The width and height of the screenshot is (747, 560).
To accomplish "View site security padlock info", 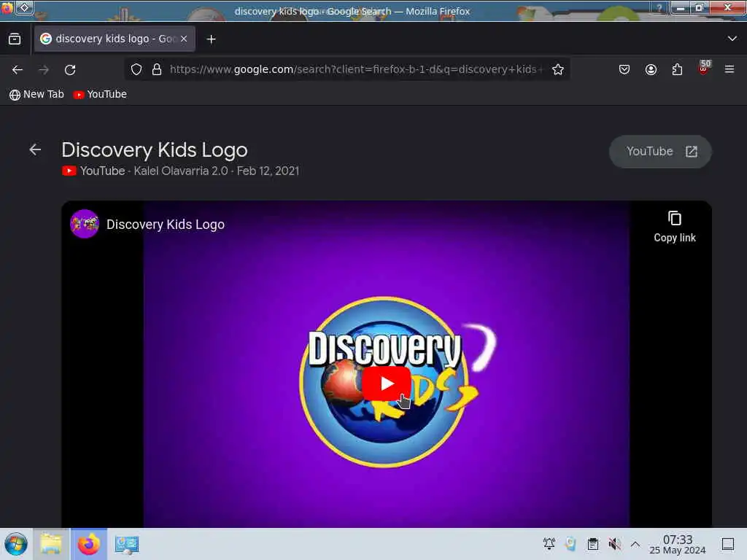I will pos(157,69).
